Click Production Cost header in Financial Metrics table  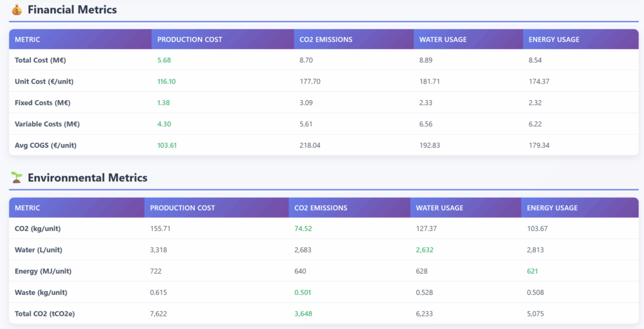[189, 40]
